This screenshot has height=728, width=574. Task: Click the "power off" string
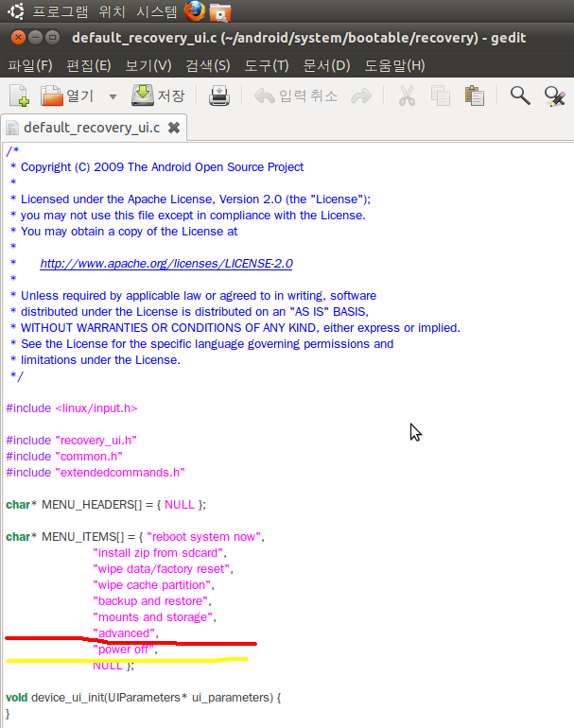123,650
